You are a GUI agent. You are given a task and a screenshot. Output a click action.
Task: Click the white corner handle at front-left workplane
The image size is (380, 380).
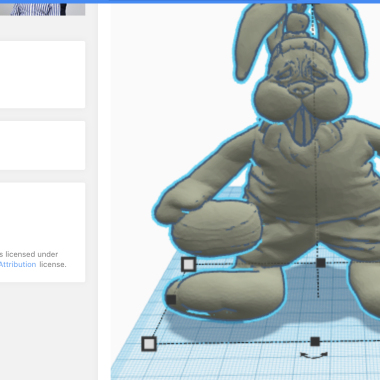pyautogui.click(x=149, y=344)
